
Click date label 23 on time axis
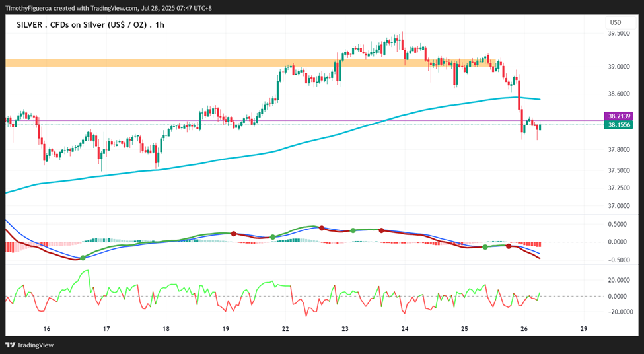(x=345, y=328)
